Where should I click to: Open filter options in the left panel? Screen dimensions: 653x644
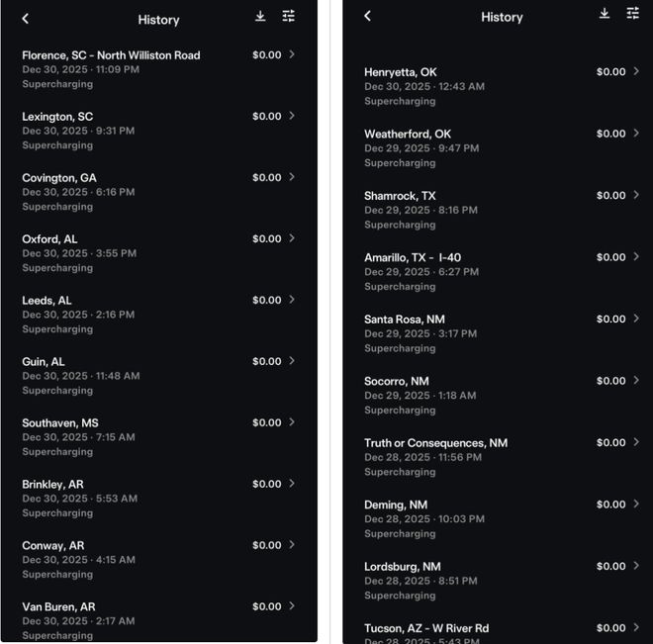(x=288, y=16)
